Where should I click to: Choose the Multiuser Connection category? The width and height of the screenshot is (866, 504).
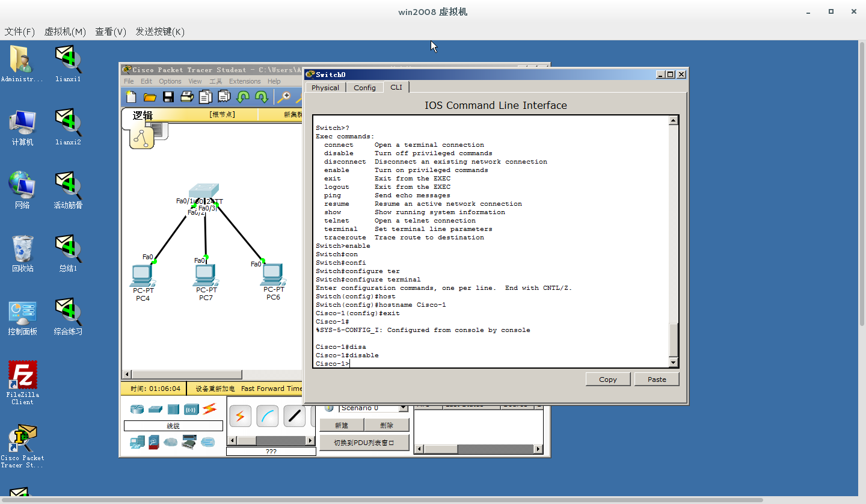coord(208,443)
